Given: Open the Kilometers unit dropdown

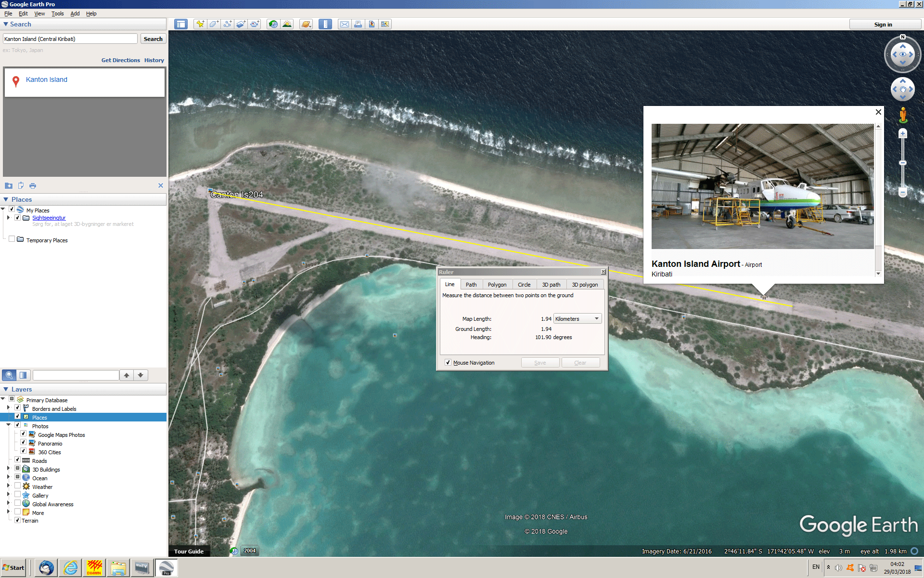Looking at the screenshot, I should coord(577,319).
